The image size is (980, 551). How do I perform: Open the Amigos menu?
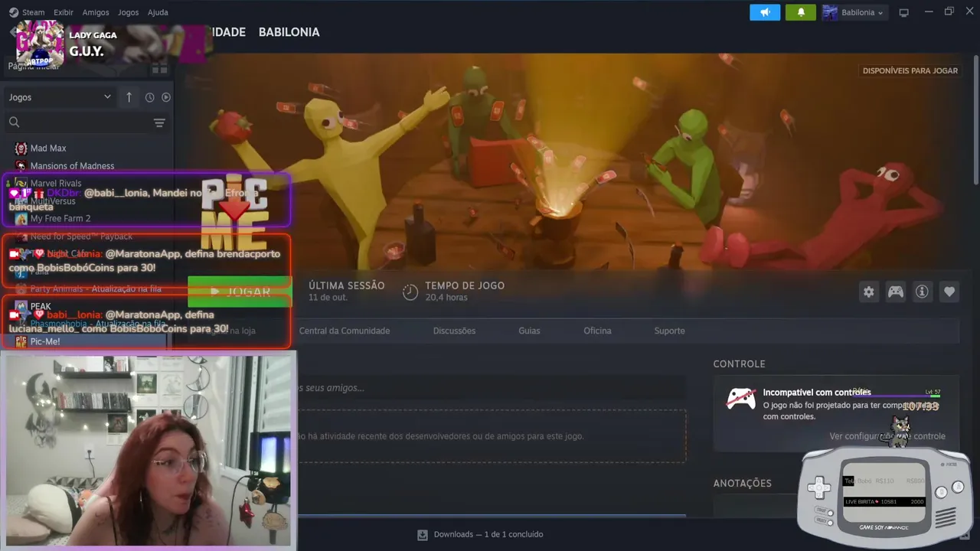point(96,12)
